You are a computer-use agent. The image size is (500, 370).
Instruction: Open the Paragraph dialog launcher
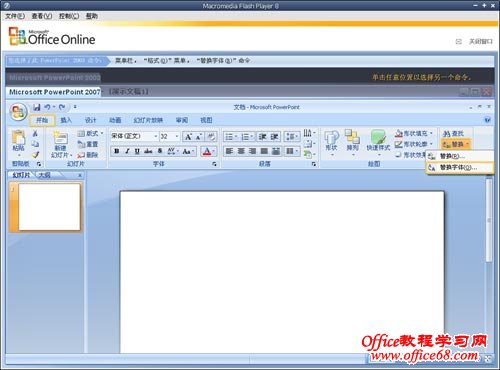click(314, 164)
